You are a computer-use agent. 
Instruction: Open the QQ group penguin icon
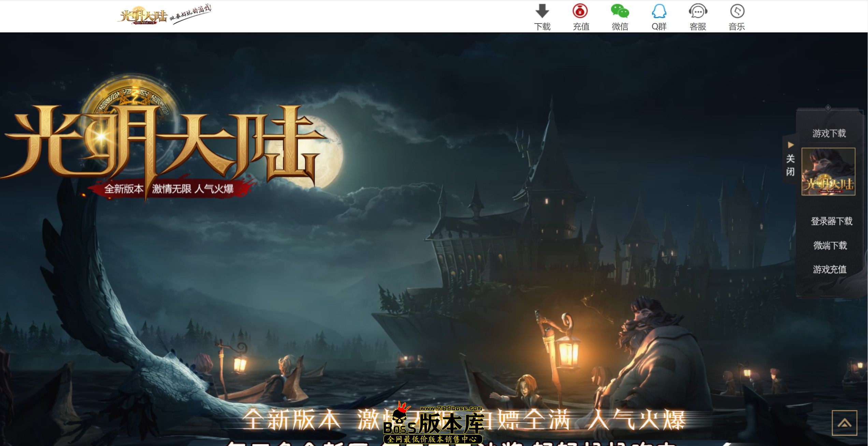659,11
